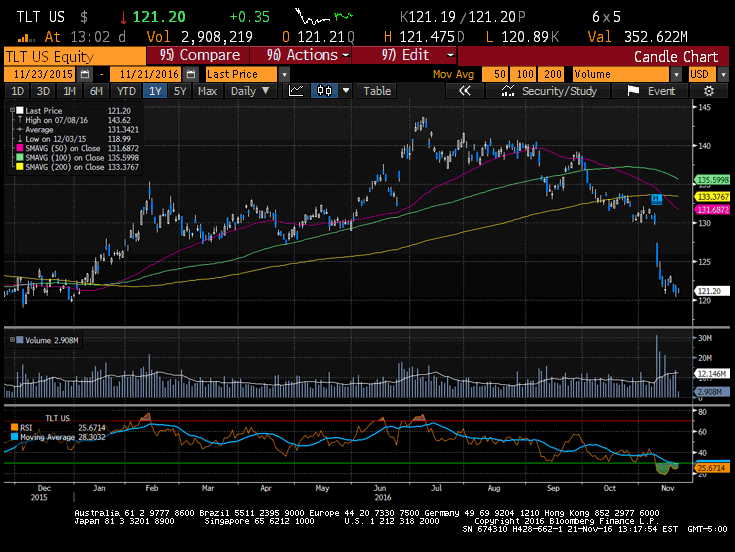The width and height of the screenshot is (735, 552).
Task: Click the Last Price field box
Action: (242, 74)
